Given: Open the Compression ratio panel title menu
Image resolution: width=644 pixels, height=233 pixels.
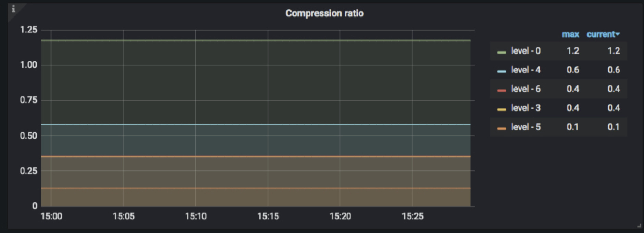Looking at the screenshot, I should [324, 13].
